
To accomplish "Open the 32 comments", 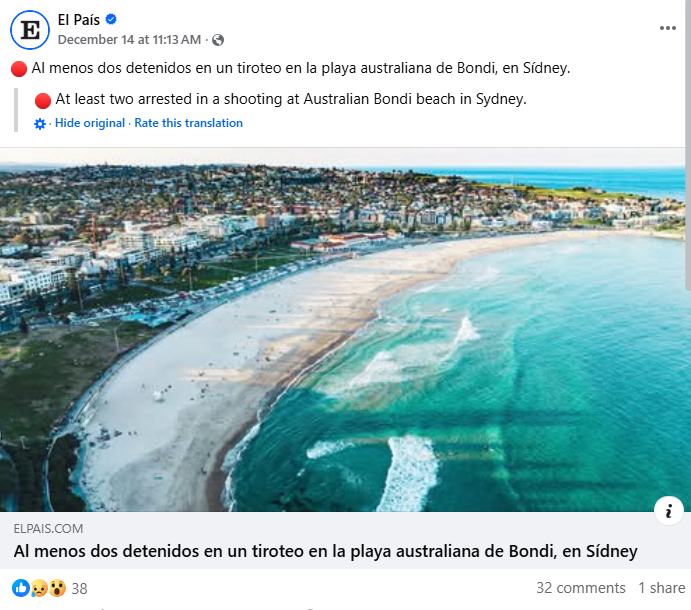I will point(580,588).
